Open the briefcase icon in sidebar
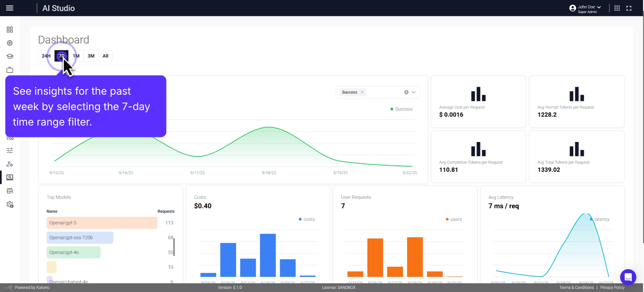Viewport: 644px width, 292px height. 10,70
